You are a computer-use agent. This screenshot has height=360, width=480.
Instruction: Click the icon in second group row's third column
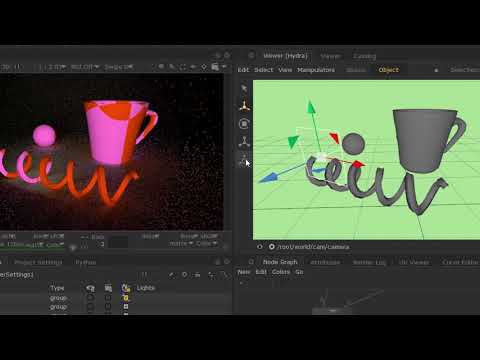126,306
